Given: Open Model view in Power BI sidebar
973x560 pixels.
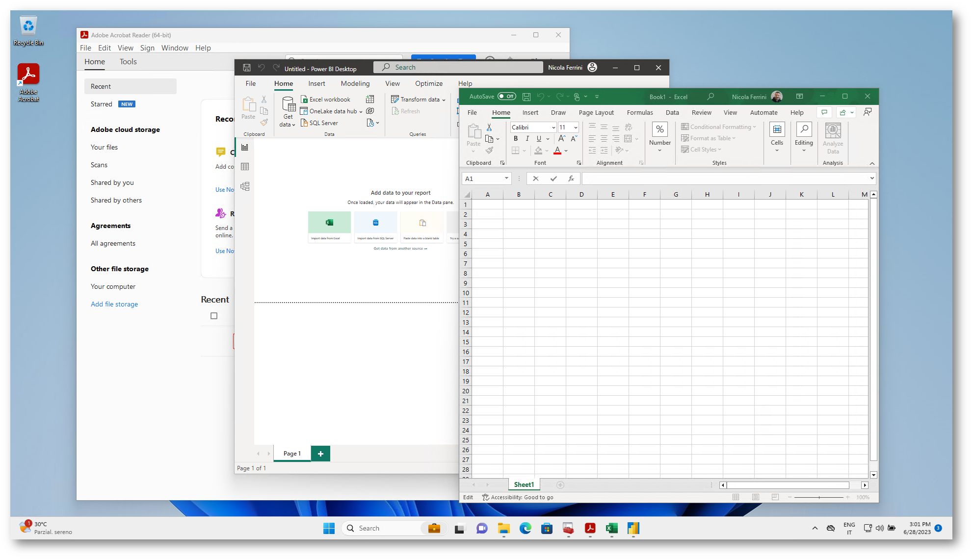Looking at the screenshot, I should coord(245,186).
